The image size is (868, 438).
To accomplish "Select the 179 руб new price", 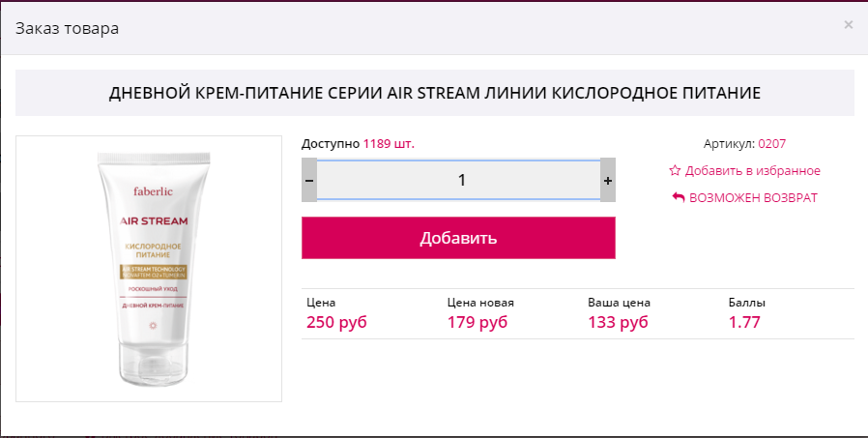I will pos(477,322).
